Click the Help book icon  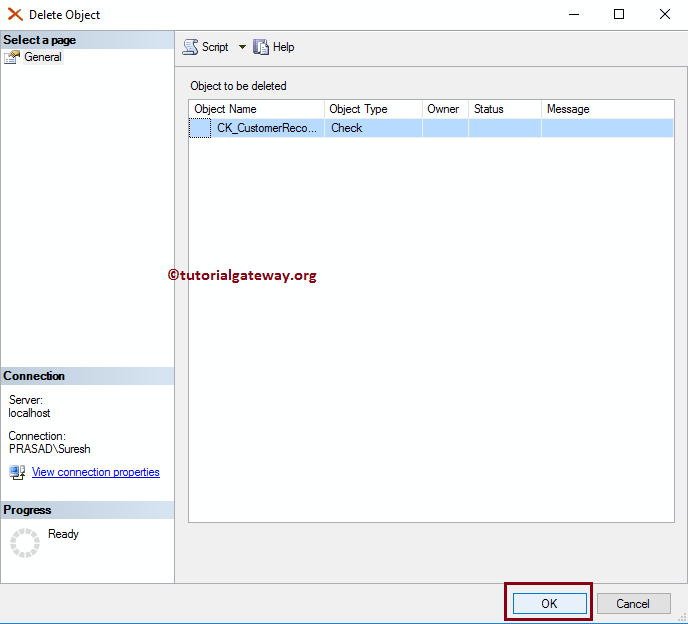point(261,47)
